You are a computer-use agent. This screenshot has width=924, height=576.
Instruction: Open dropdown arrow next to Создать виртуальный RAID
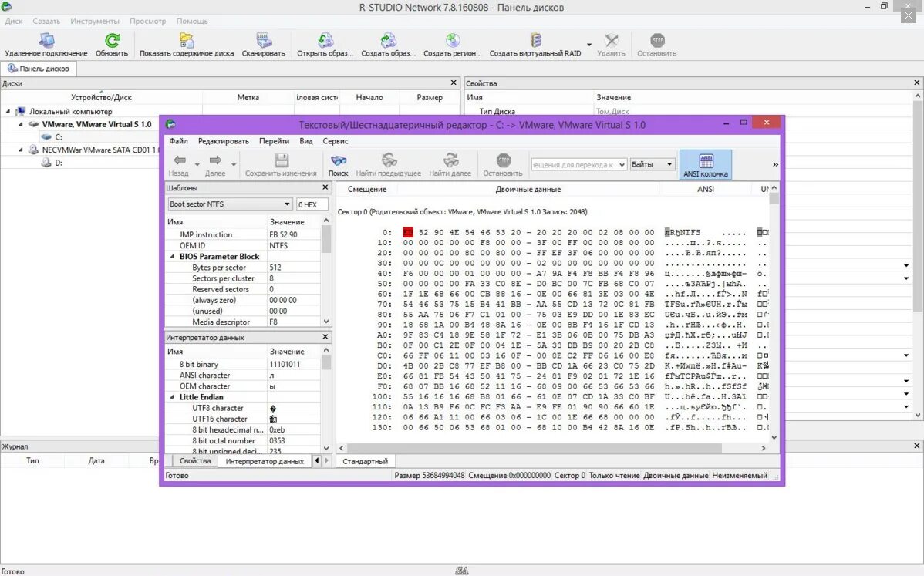588,45
